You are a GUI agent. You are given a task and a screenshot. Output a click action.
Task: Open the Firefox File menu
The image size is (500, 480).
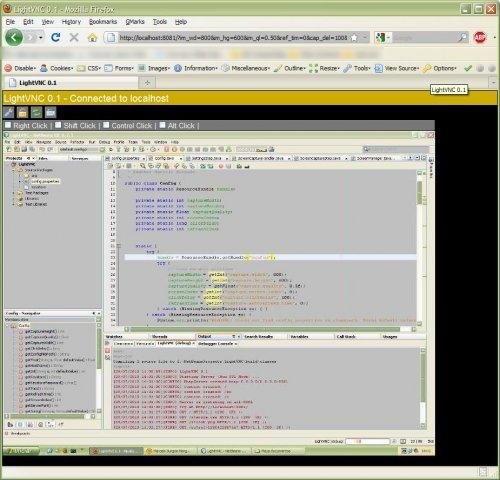(10, 22)
